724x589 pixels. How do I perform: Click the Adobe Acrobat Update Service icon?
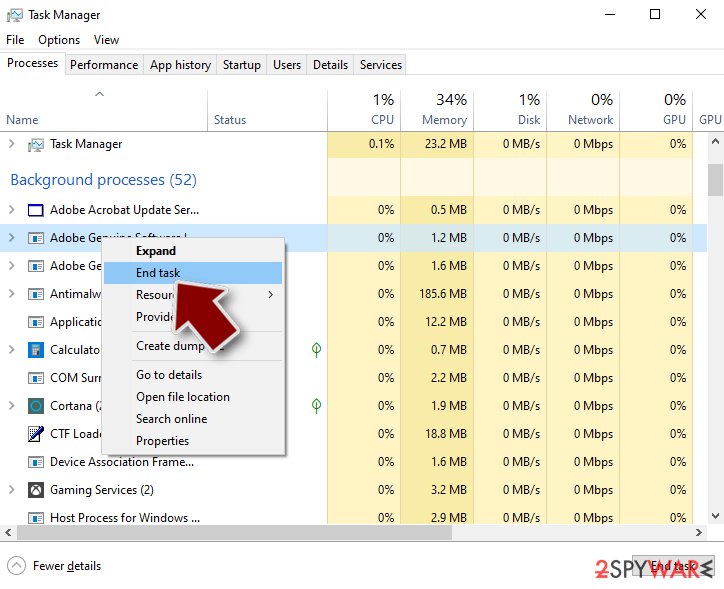coord(36,210)
